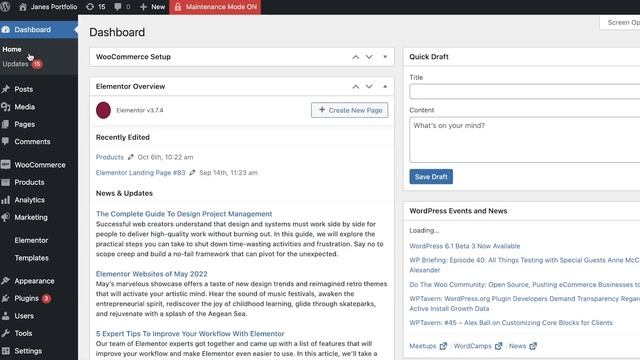Click the Settings icon in sidebar

click(x=6, y=351)
